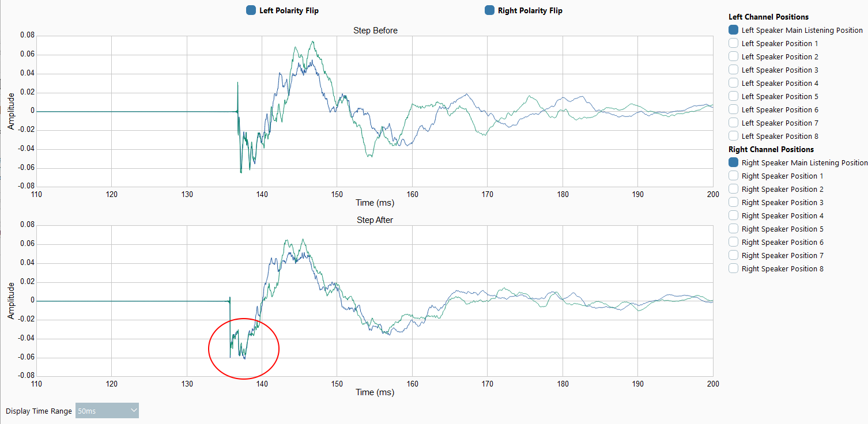Viewport: 868px width, 424px height.
Task: Show Left Speaker Position 3 trace
Action: tap(734, 70)
